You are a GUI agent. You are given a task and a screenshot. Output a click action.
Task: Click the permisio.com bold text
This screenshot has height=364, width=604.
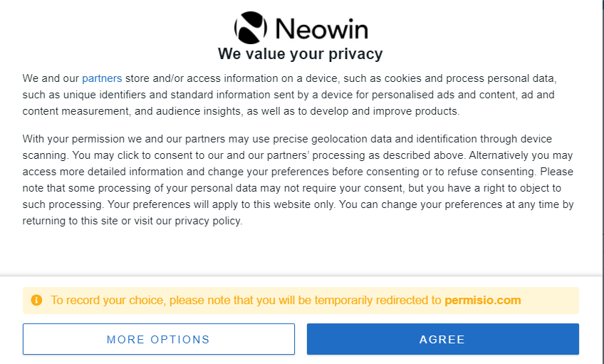point(482,301)
